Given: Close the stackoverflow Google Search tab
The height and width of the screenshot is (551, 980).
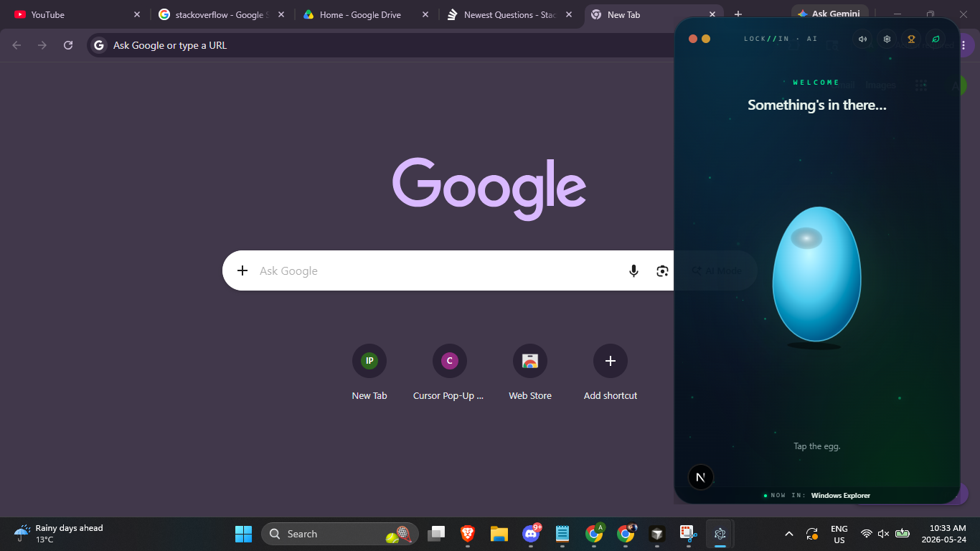Looking at the screenshot, I should [x=281, y=14].
